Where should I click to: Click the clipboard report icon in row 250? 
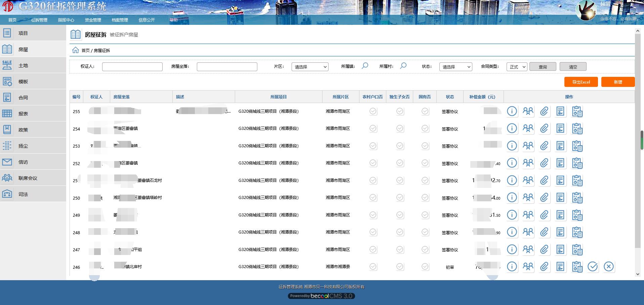pyautogui.click(x=577, y=198)
